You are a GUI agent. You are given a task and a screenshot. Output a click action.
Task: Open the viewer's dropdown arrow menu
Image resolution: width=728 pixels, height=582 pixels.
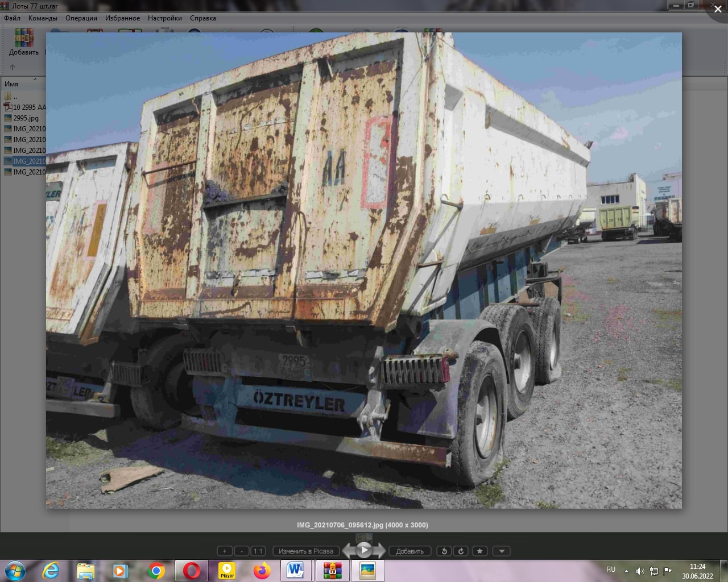click(x=502, y=551)
